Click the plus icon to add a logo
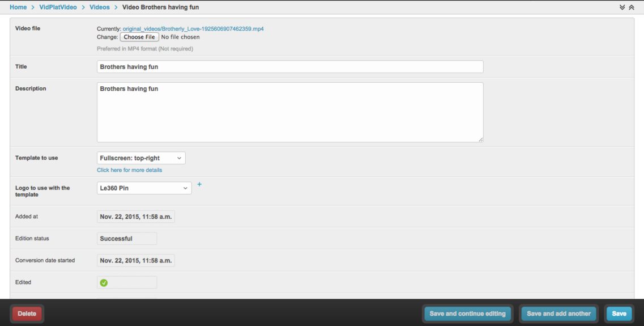This screenshot has width=644, height=326. (199, 184)
